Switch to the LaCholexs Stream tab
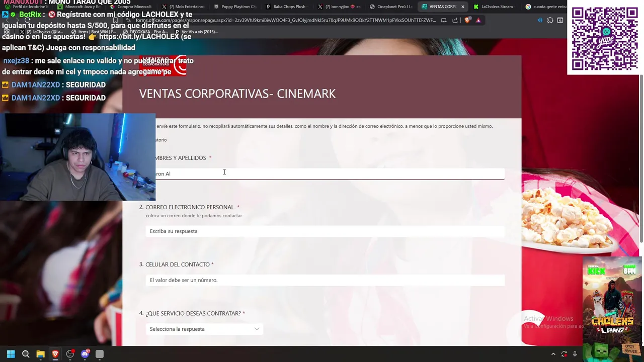Image resolution: width=644 pixels, height=362 pixels. pyautogui.click(x=494, y=7)
